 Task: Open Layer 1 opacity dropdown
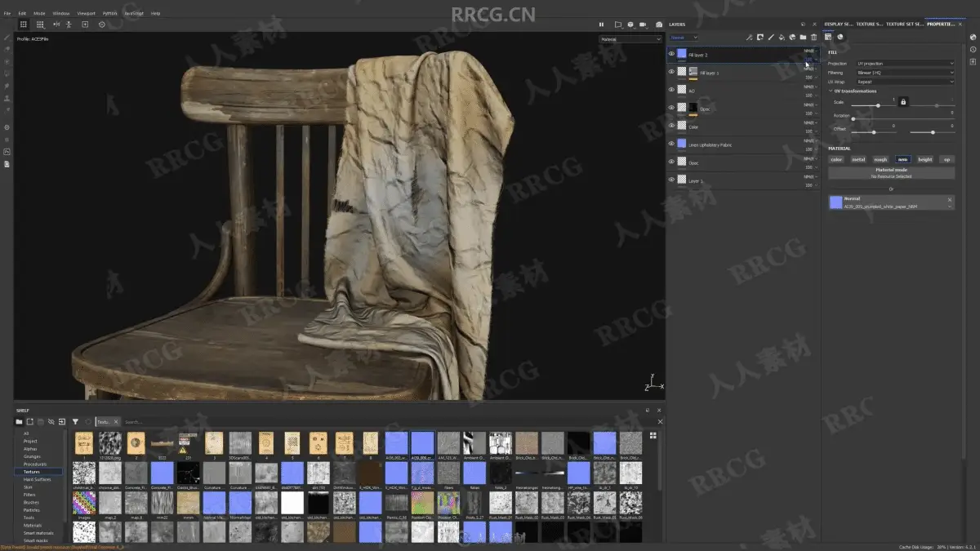810,185
